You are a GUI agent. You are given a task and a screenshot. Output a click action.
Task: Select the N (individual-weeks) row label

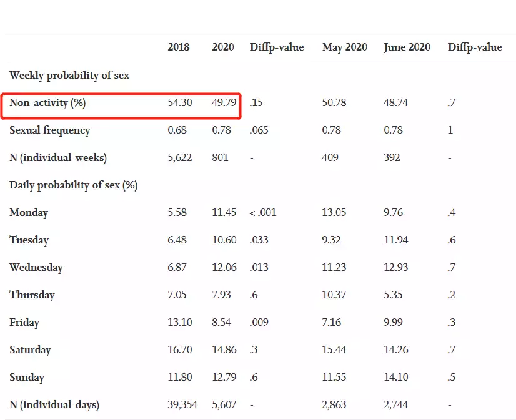[58, 158]
